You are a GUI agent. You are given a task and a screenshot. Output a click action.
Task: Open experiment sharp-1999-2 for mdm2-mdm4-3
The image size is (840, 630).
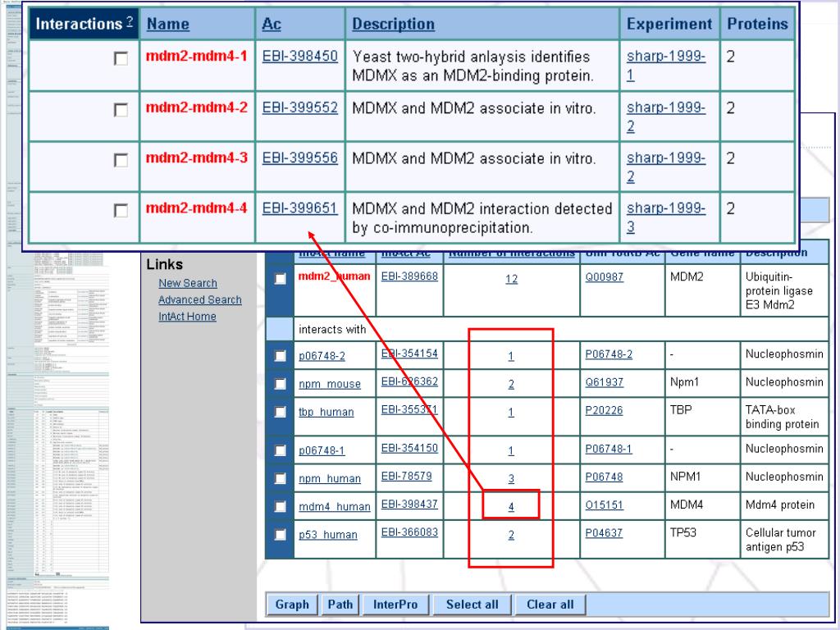click(x=666, y=167)
